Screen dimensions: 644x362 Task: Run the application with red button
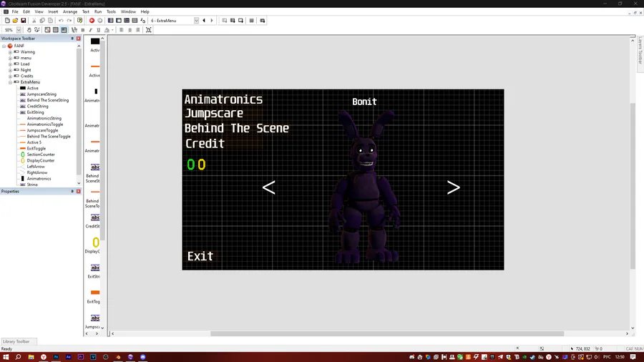click(x=92, y=21)
